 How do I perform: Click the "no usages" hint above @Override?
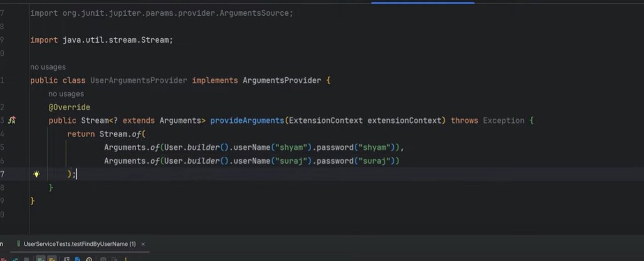66,93
